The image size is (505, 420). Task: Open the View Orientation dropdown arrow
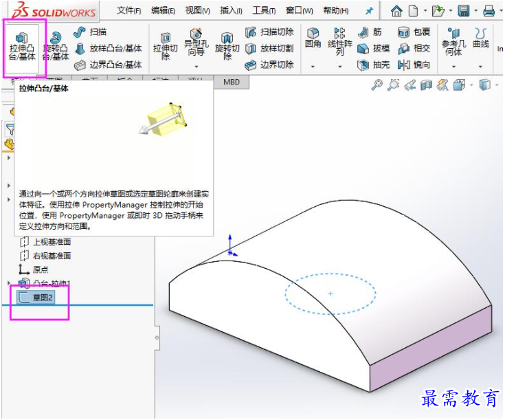pyautogui.click(x=471, y=85)
